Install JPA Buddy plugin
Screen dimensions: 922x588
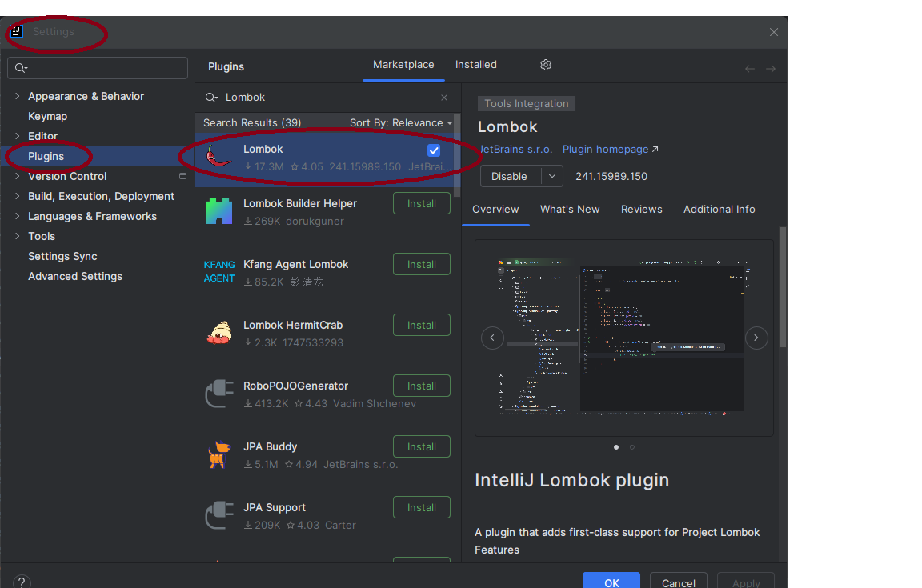(422, 447)
